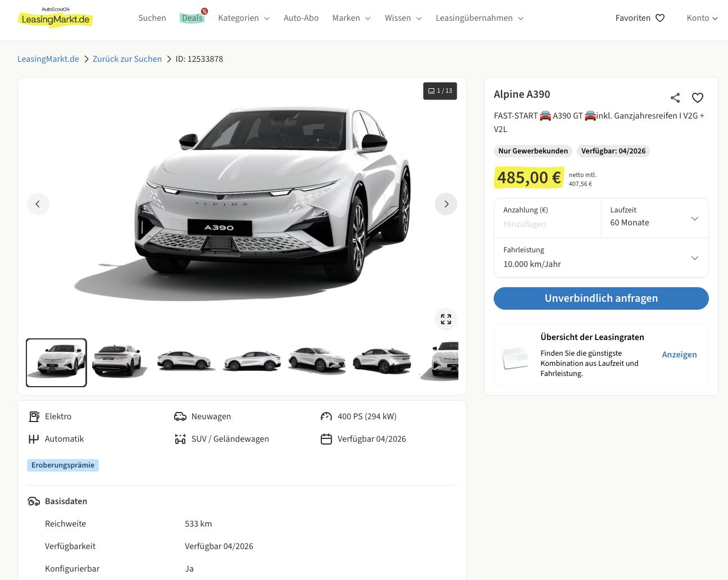This screenshot has height=580, width=728.
Task: Click the Zurück zur Suchen breadcrumb link
Action: (127, 59)
